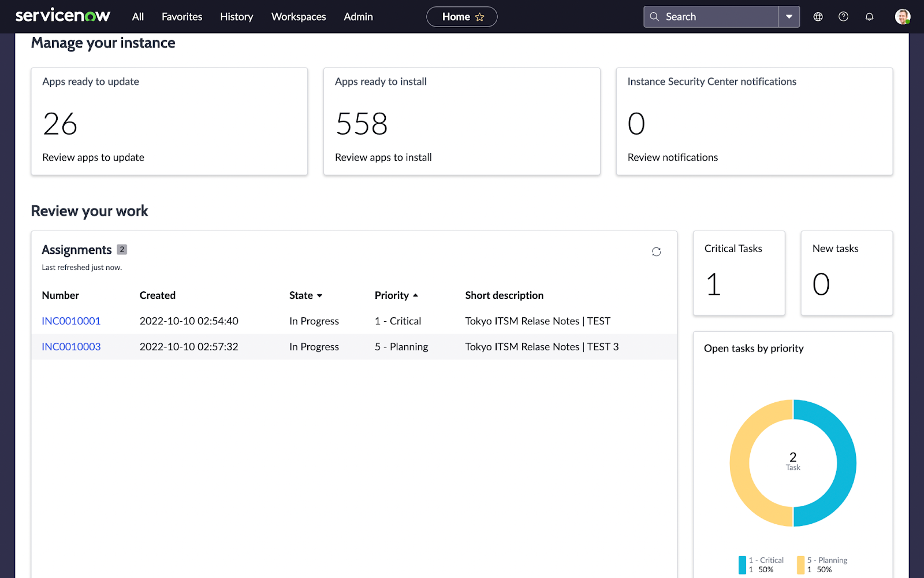
Task: Open the Critical Tasks card
Action: pos(739,273)
